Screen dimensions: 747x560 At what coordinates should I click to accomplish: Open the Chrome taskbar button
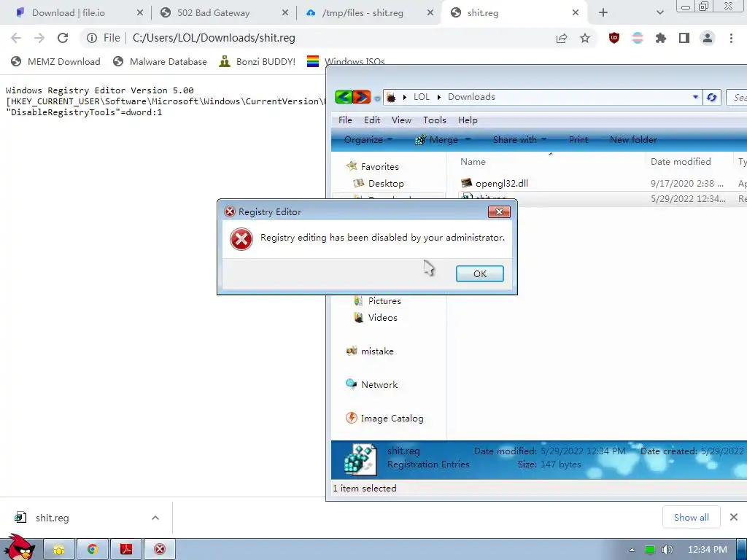[93, 550]
